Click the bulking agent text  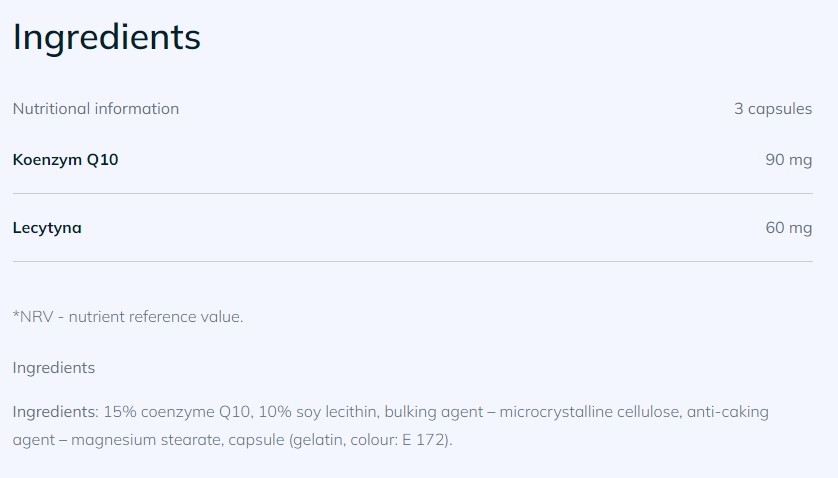(x=433, y=412)
